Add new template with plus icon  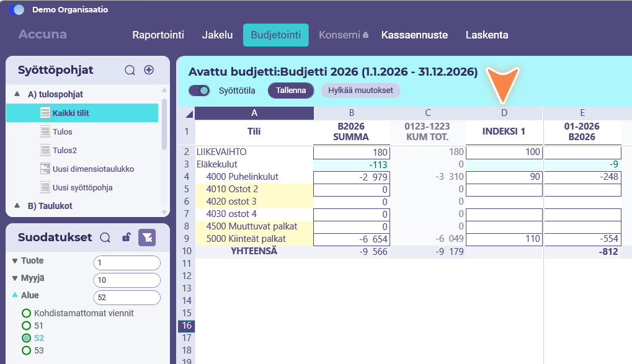click(149, 69)
